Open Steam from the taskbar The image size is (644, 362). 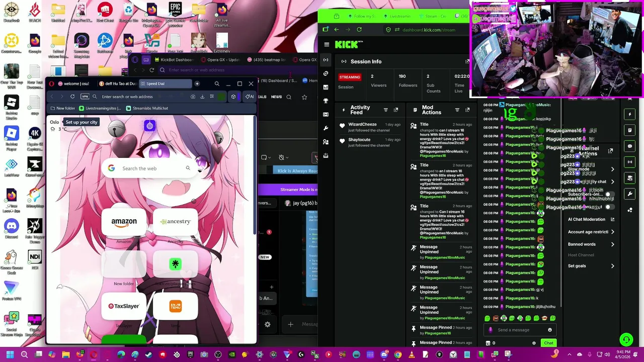coord(148,354)
